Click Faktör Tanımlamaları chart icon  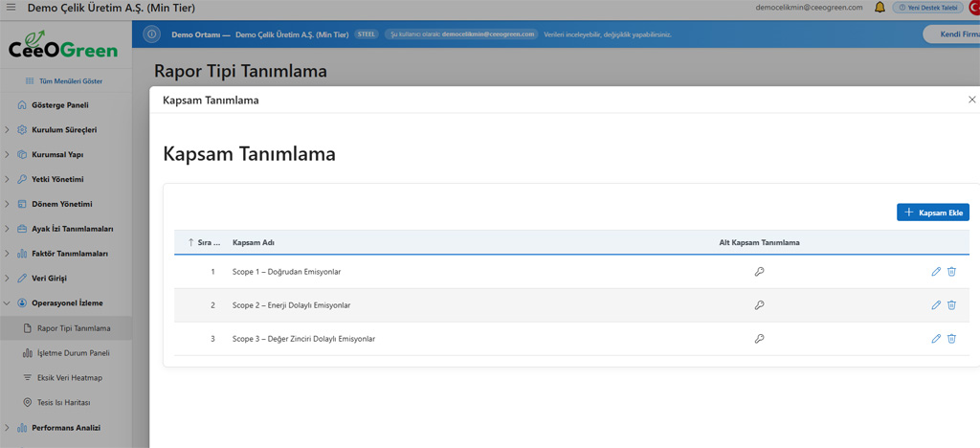tap(22, 254)
